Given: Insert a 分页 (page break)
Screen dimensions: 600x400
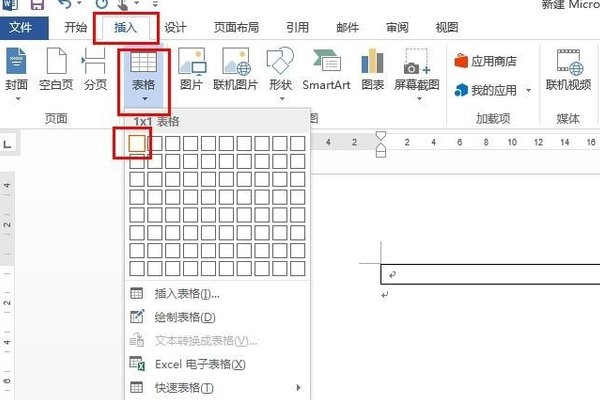Looking at the screenshot, I should [95, 69].
